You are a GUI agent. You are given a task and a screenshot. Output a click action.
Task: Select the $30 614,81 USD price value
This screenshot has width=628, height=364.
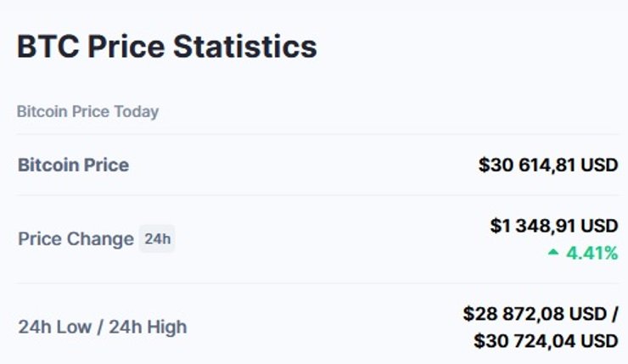tap(548, 165)
